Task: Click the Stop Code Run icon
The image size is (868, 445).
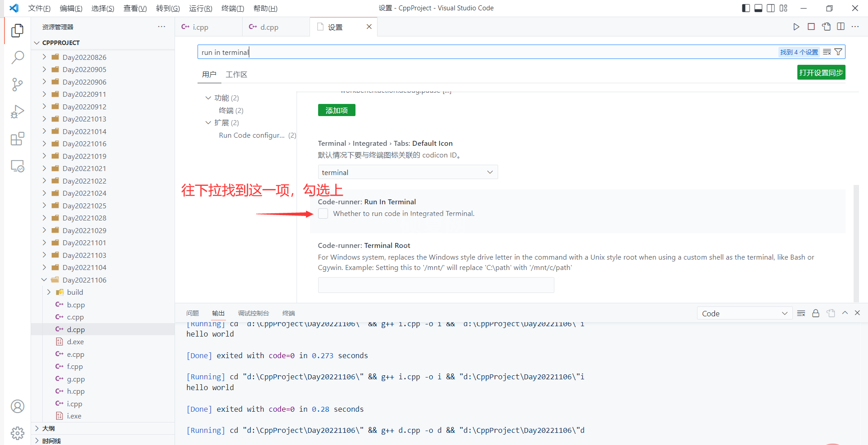Action: pos(811,27)
